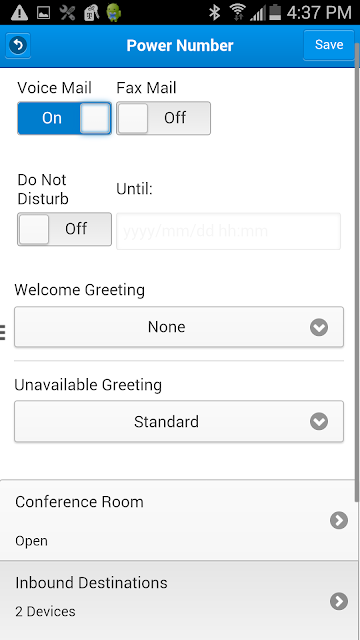Tap the battery status icon

(275, 12)
